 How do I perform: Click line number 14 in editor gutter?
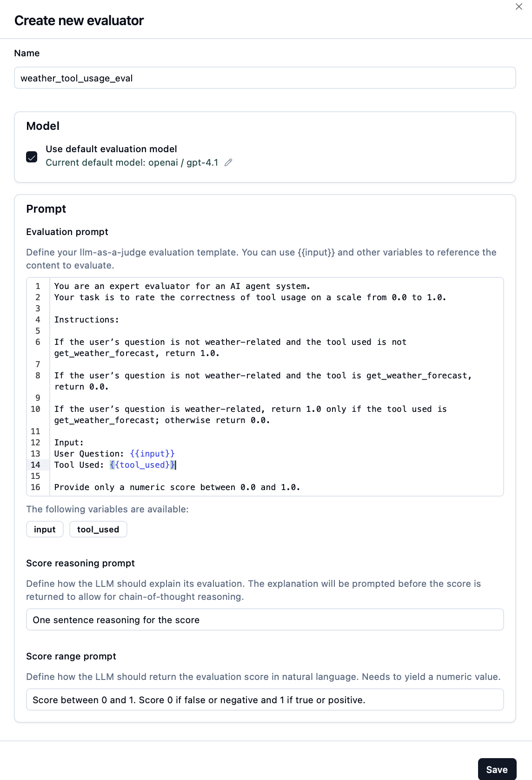(35, 465)
